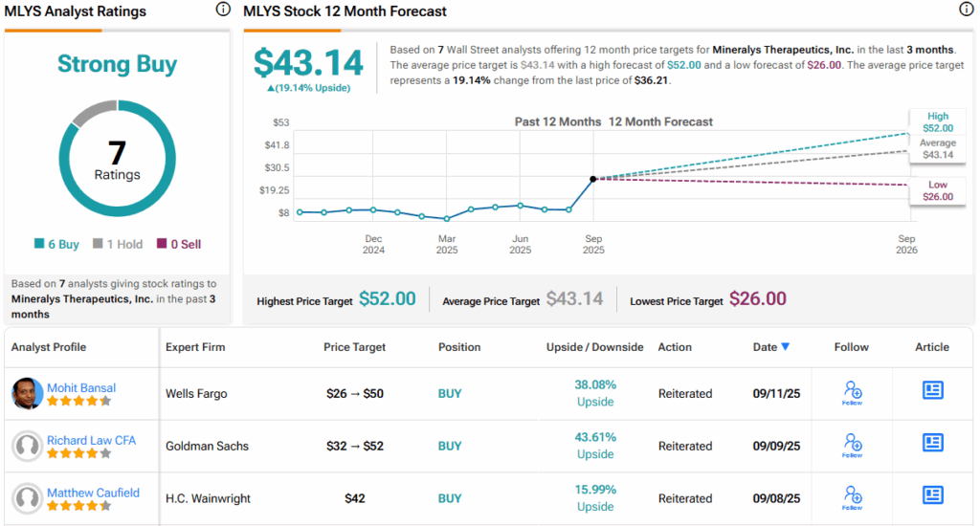Open article for Goldman Sachs rating
This screenshot has height=526, width=980.
[932, 443]
